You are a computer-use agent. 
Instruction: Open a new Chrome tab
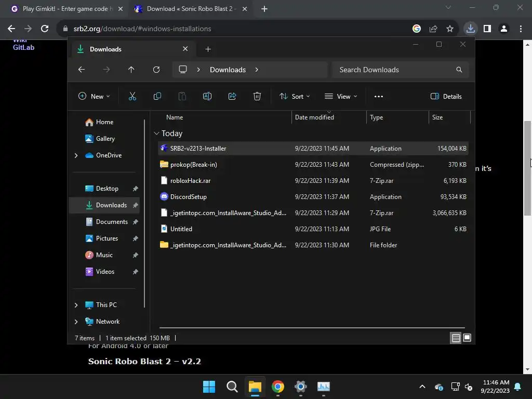pos(264,9)
